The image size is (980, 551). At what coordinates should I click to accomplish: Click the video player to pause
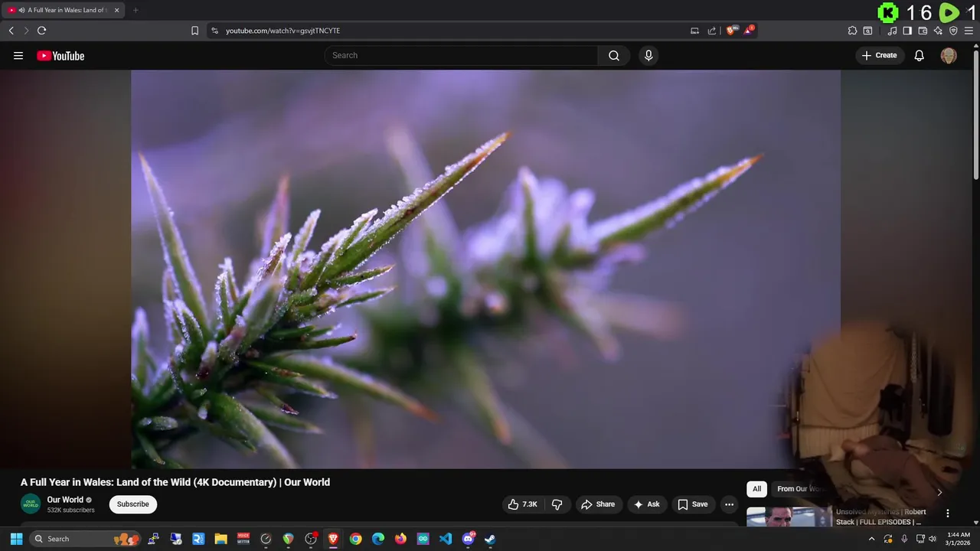click(485, 269)
